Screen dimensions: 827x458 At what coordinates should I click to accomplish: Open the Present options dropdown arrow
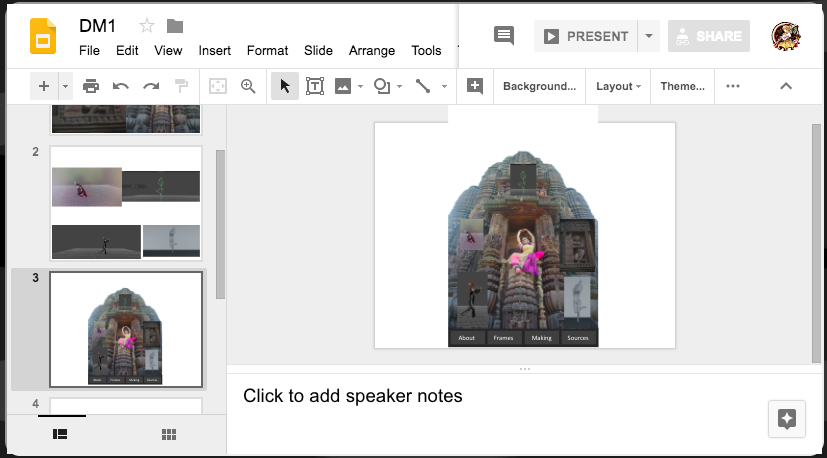[649, 36]
